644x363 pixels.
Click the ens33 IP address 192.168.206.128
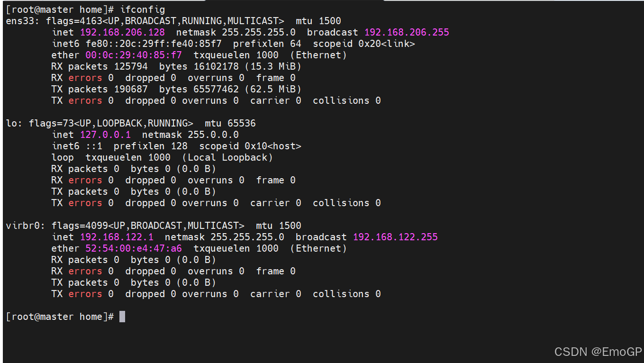(x=122, y=32)
